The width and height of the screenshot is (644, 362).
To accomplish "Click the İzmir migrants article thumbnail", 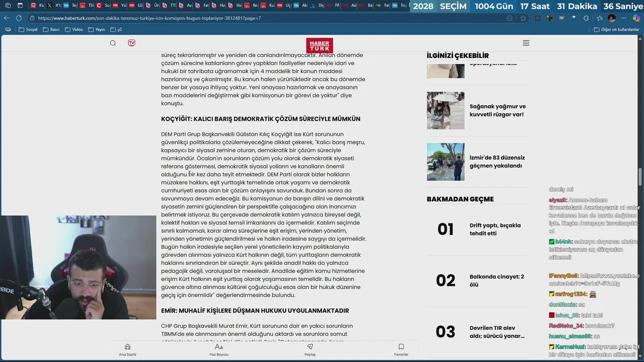I will [x=445, y=162].
